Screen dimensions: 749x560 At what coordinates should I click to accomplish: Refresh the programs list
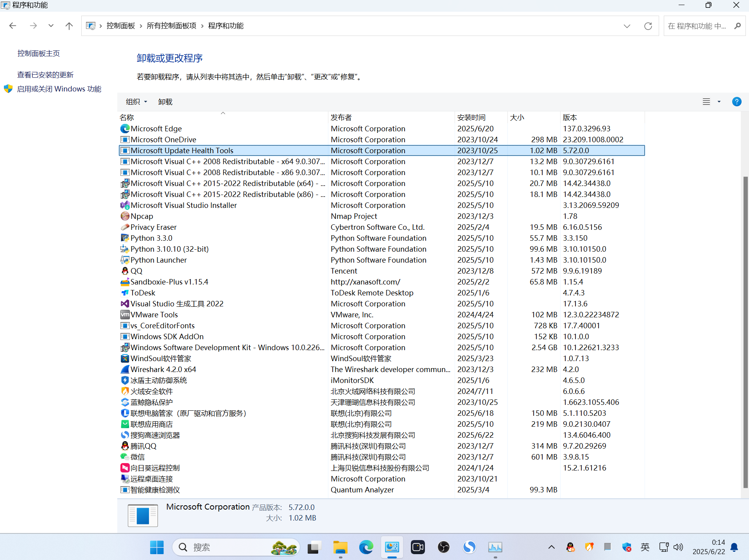[648, 26]
